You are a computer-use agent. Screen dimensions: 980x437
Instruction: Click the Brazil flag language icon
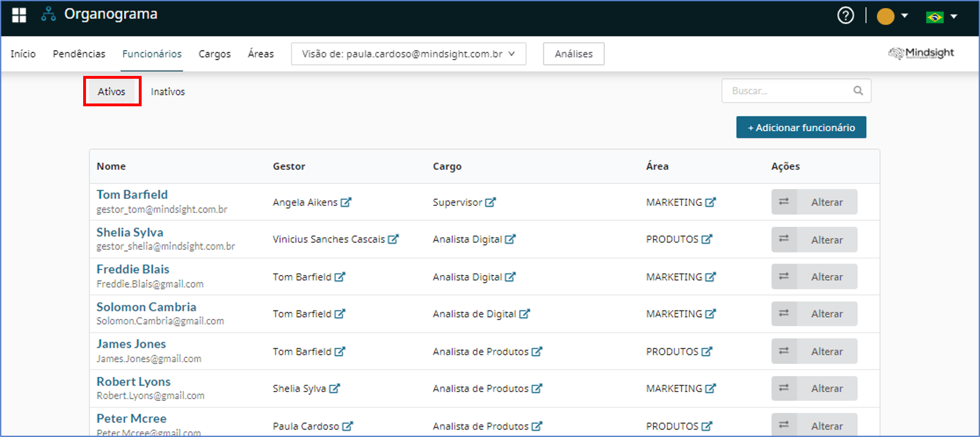point(935,17)
